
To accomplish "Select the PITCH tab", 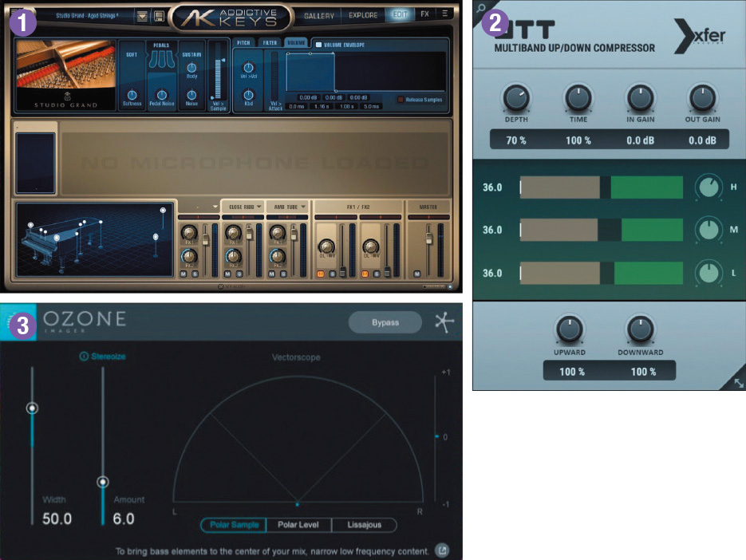I will pyautogui.click(x=243, y=43).
